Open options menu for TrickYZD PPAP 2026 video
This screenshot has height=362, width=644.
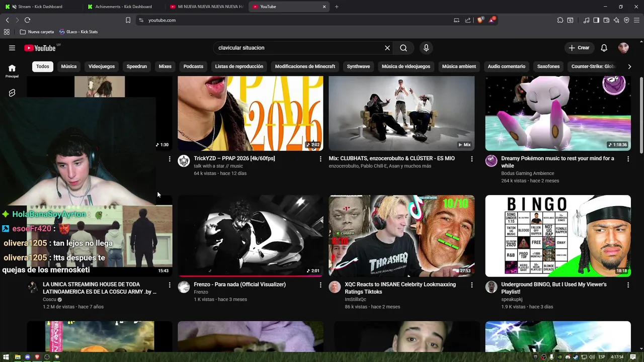320,159
